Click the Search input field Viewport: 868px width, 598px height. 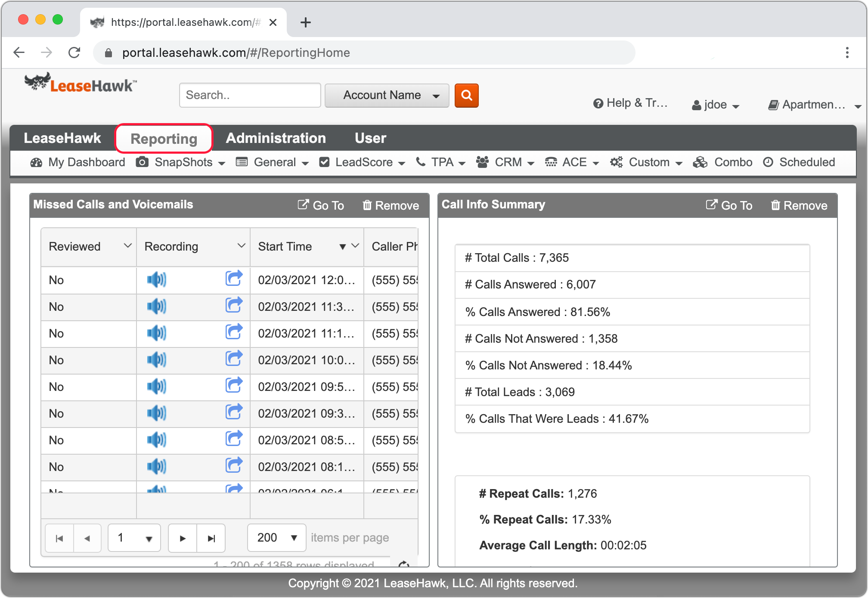click(250, 95)
